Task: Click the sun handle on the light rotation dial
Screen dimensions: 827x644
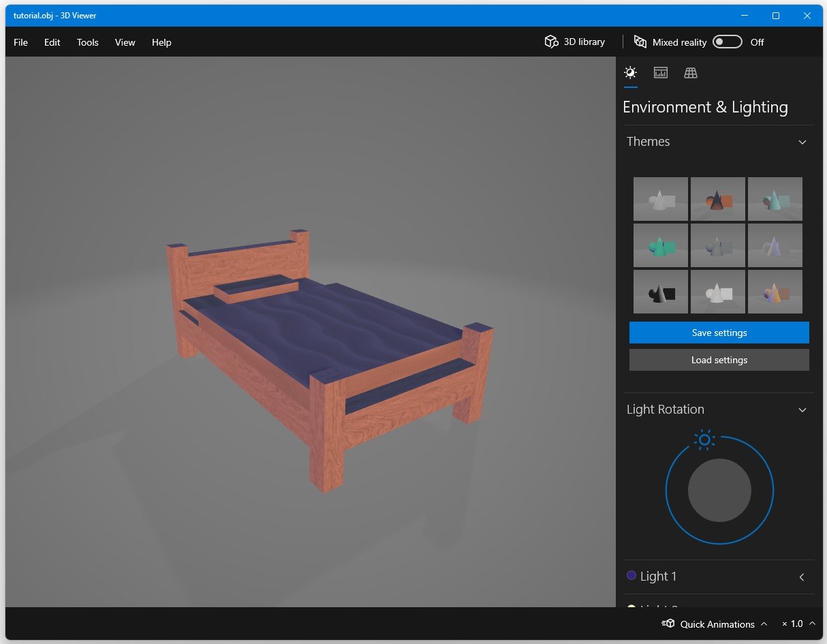Action: (x=706, y=440)
